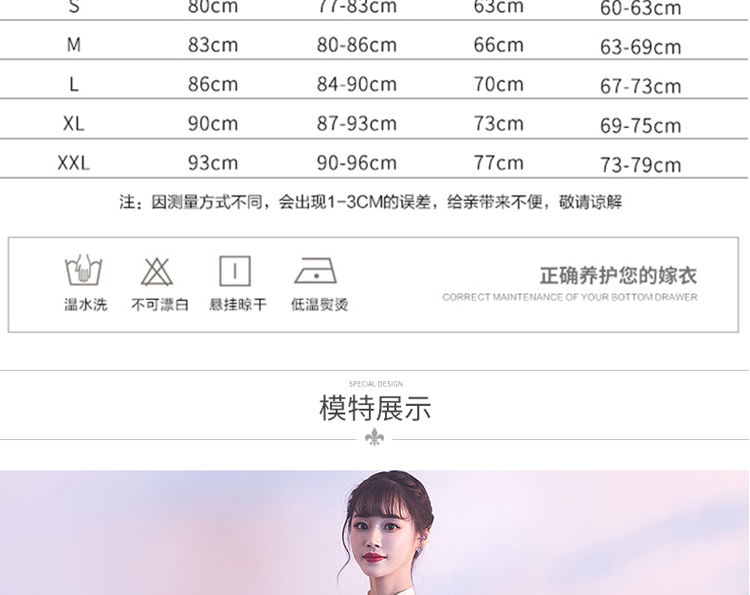Click the 70cm cell in row L

pyautogui.click(x=498, y=84)
